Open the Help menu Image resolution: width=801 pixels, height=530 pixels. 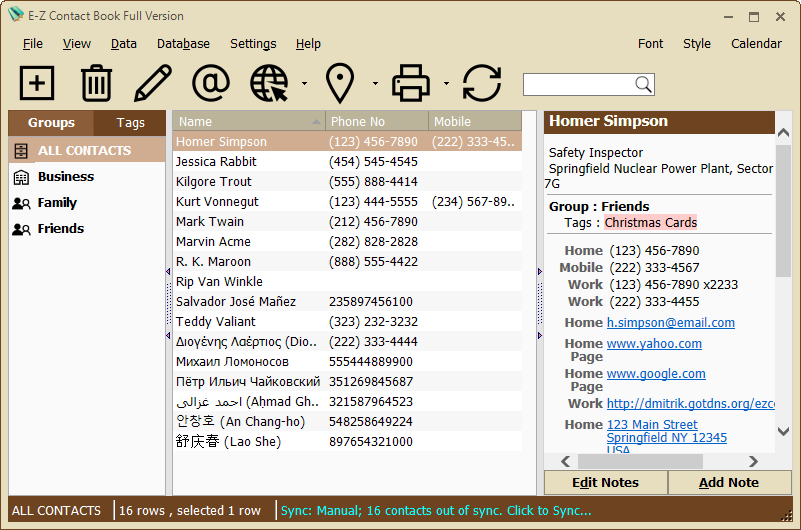(x=308, y=44)
